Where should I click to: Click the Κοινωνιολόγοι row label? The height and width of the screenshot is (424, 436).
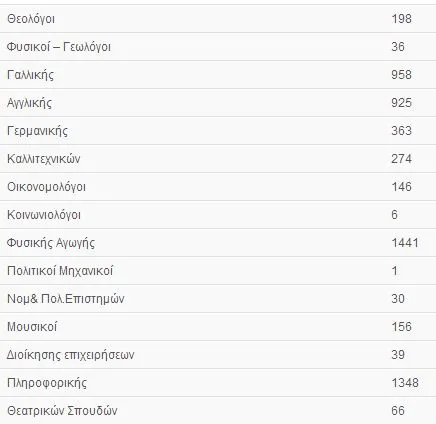pyautogui.click(x=44, y=215)
